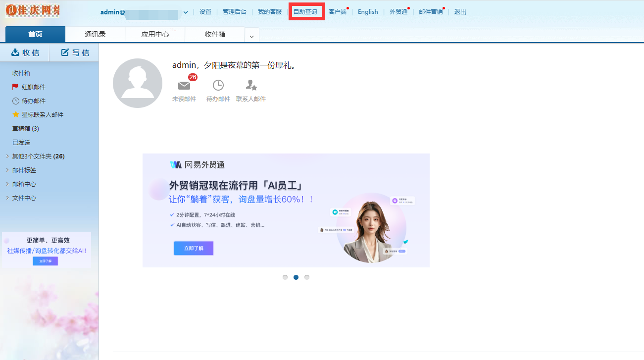Image resolution: width=644 pixels, height=360 pixels.
Task: Click the 佳庆网络 logo
Action: tap(32, 10)
